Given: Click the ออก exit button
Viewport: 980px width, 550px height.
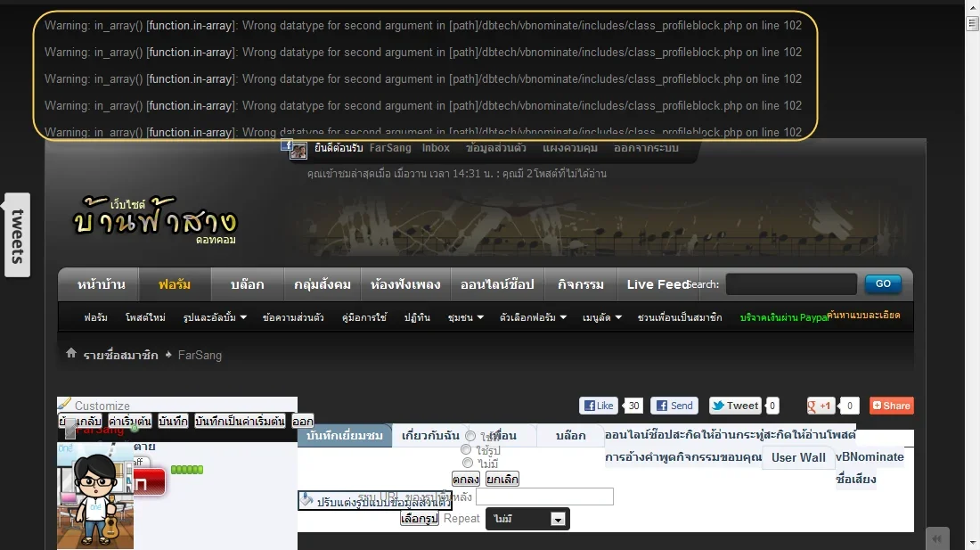Looking at the screenshot, I should pos(303,422).
